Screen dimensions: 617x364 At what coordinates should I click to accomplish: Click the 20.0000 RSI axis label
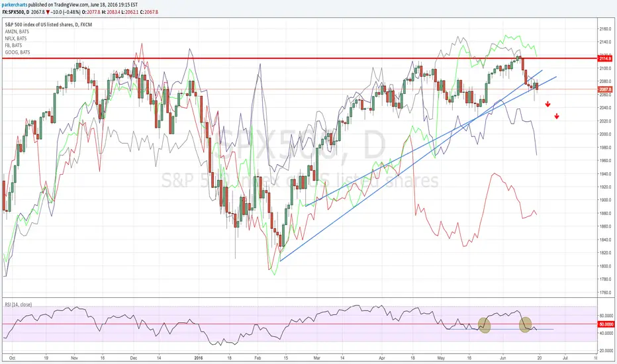point(606,350)
